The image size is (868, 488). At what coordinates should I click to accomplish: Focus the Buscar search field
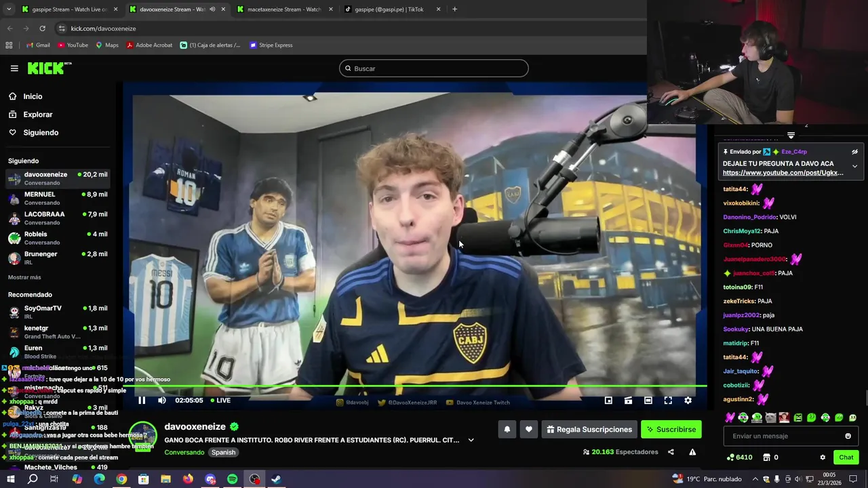coord(434,68)
